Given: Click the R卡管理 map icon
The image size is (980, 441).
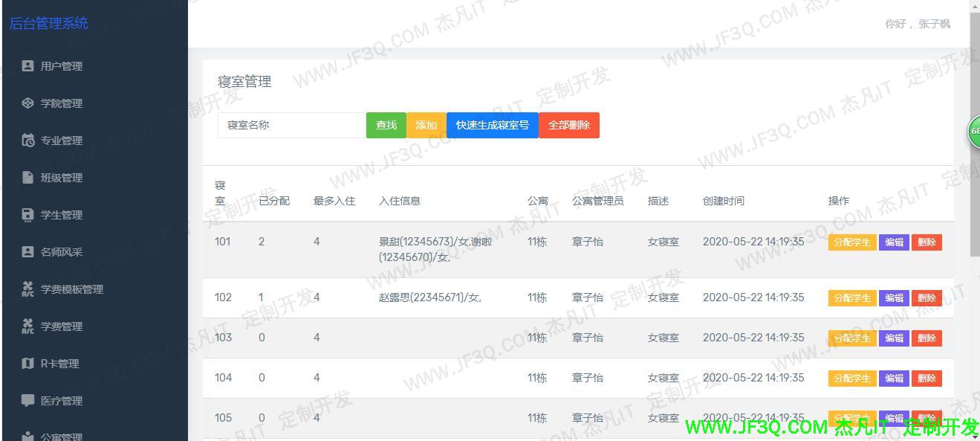Looking at the screenshot, I should pos(27,364).
